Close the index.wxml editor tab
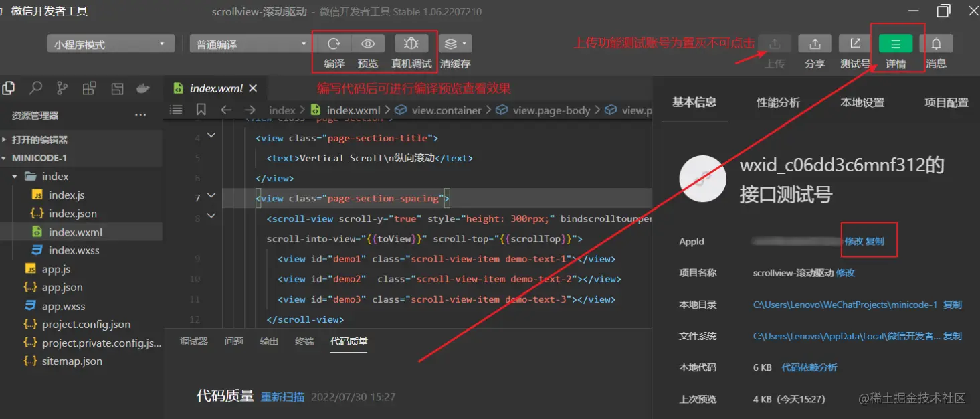This screenshot has width=980, height=419. [253, 88]
